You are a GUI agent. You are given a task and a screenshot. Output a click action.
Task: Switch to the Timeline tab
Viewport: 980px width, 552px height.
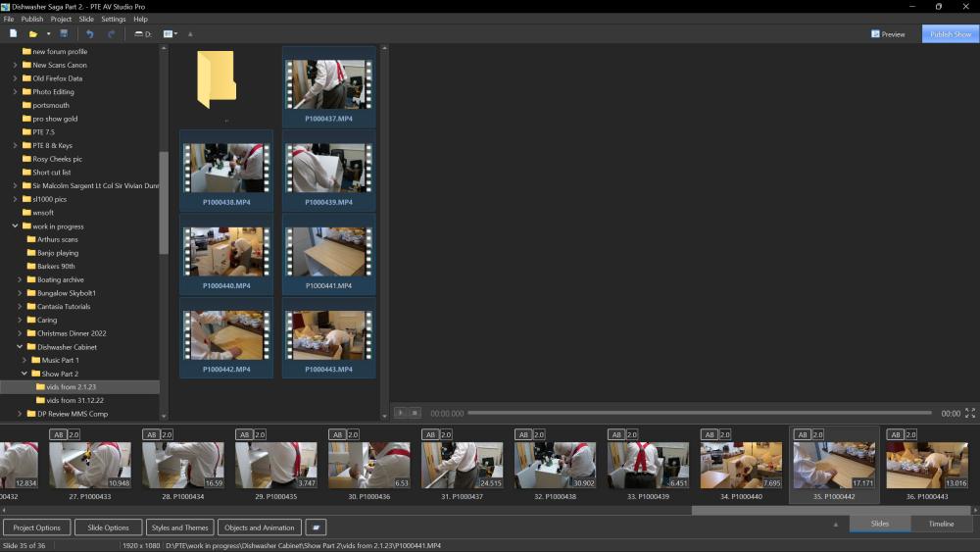pos(941,524)
